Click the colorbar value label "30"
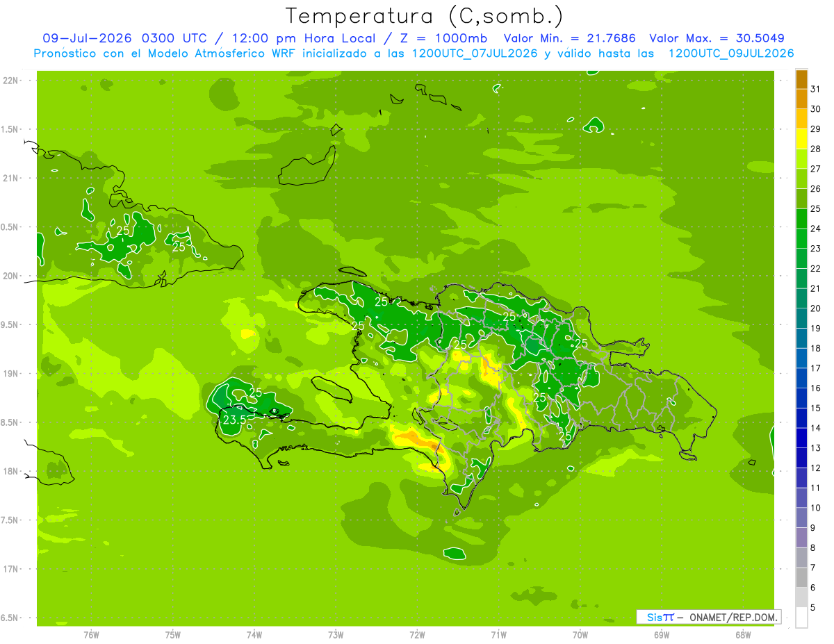The width and height of the screenshot is (834, 644). point(816,108)
